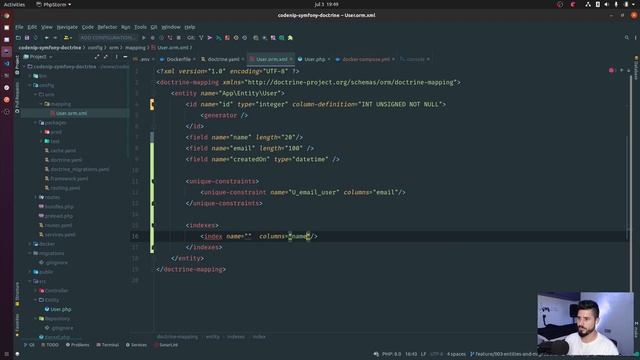Viewport: 640px width, 360px height.
Task: Click the Collapse All icon in the Project panel header
Action: [106, 57]
